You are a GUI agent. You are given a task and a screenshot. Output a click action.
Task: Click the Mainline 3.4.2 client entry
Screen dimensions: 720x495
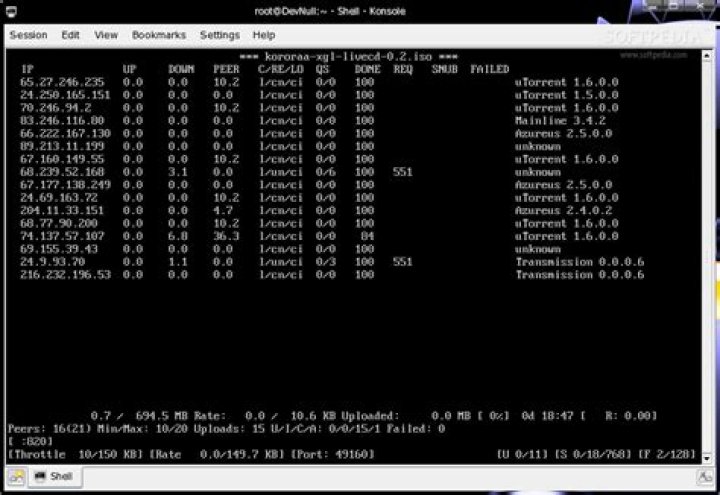point(560,121)
